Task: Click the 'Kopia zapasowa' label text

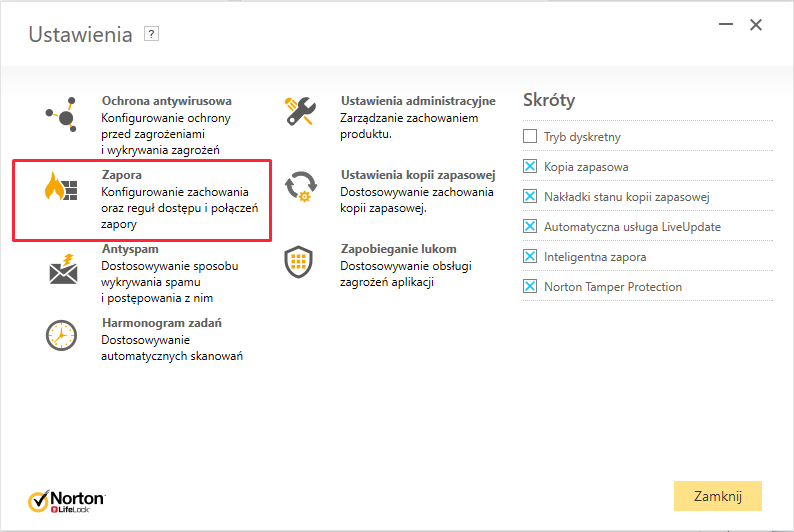Action: pos(586,167)
